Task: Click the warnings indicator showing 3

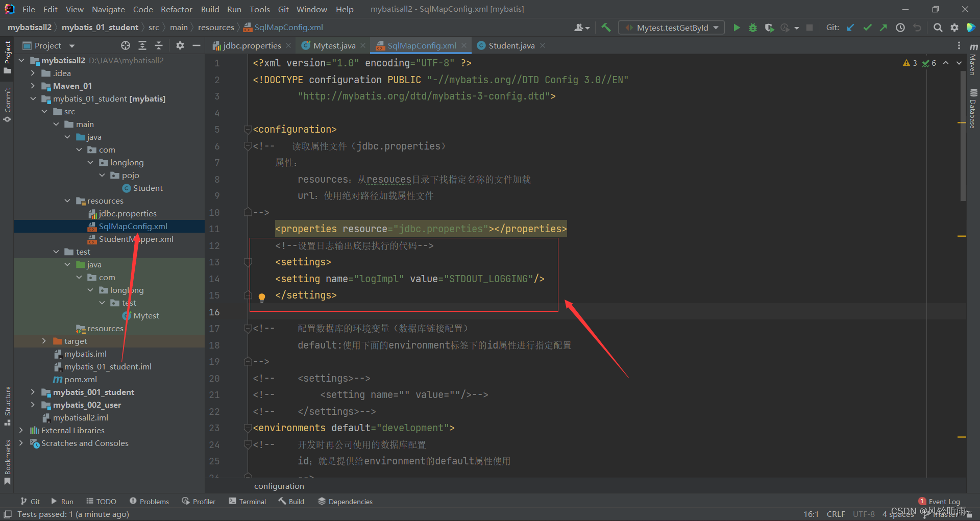Action: [910, 63]
